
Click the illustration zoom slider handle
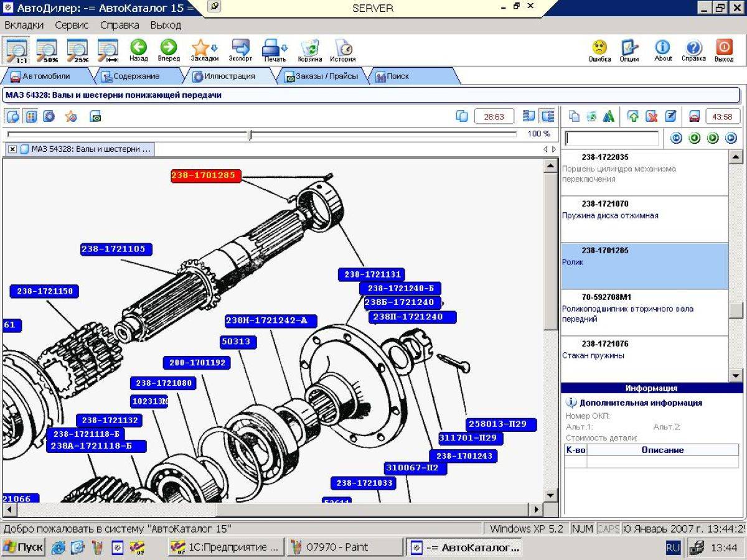250,134
